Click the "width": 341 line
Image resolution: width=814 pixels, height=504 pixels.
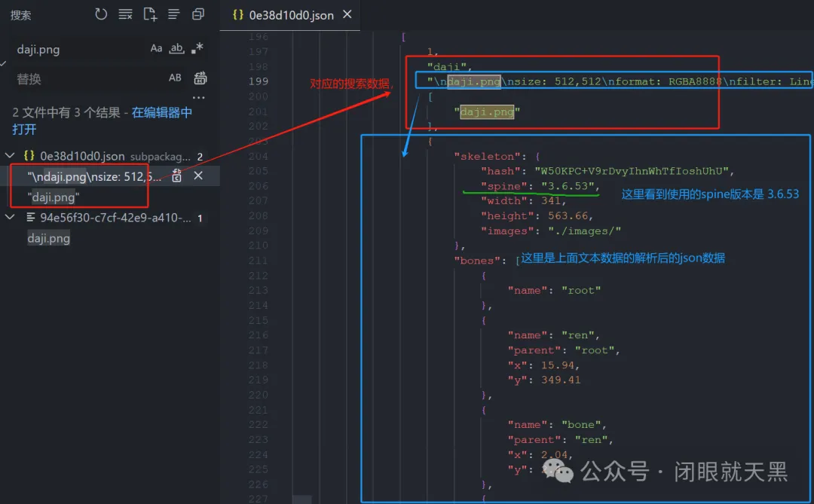click(x=523, y=201)
